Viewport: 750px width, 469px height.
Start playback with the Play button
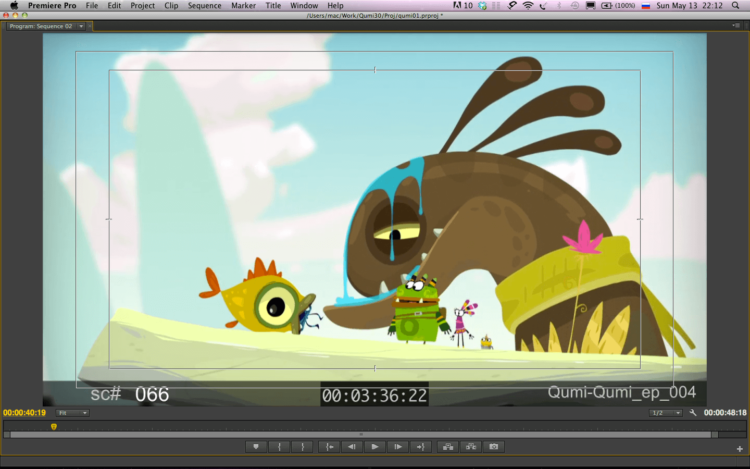pos(375,447)
